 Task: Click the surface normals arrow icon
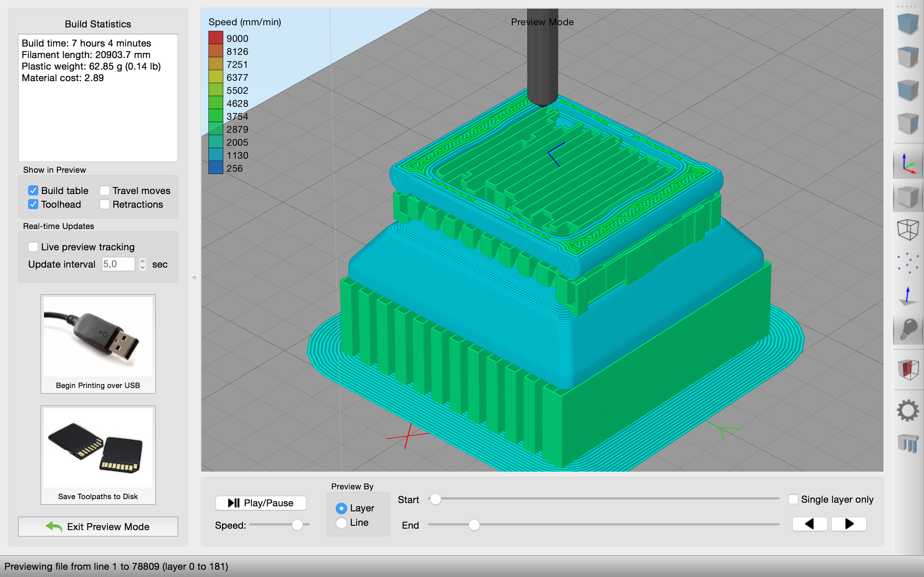click(x=908, y=296)
